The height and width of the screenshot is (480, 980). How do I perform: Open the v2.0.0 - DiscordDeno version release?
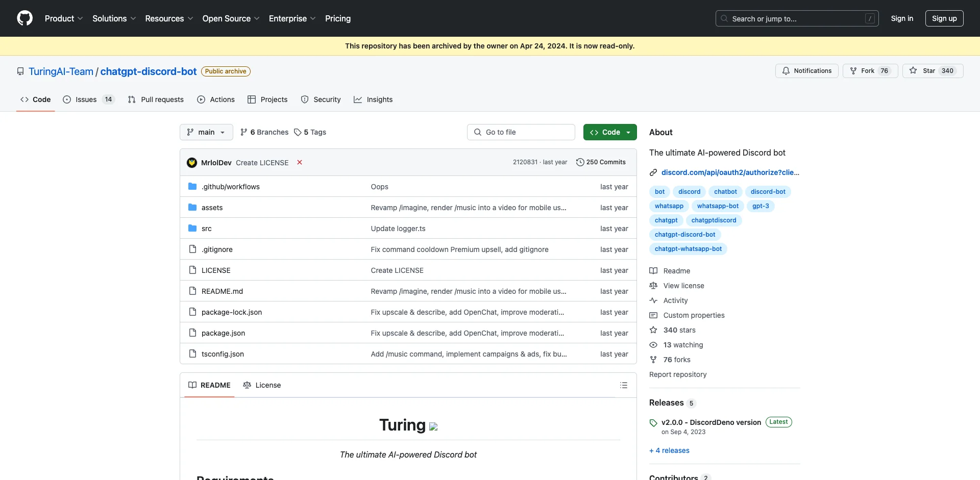pyautogui.click(x=711, y=422)
